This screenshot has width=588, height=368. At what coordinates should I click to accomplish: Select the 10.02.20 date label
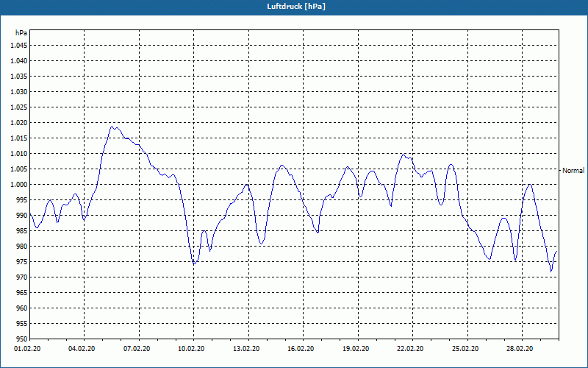coord(191,349)
